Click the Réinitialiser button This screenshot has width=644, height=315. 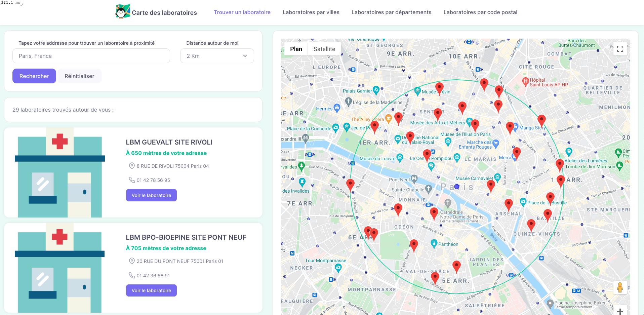[x=79, y=76]
